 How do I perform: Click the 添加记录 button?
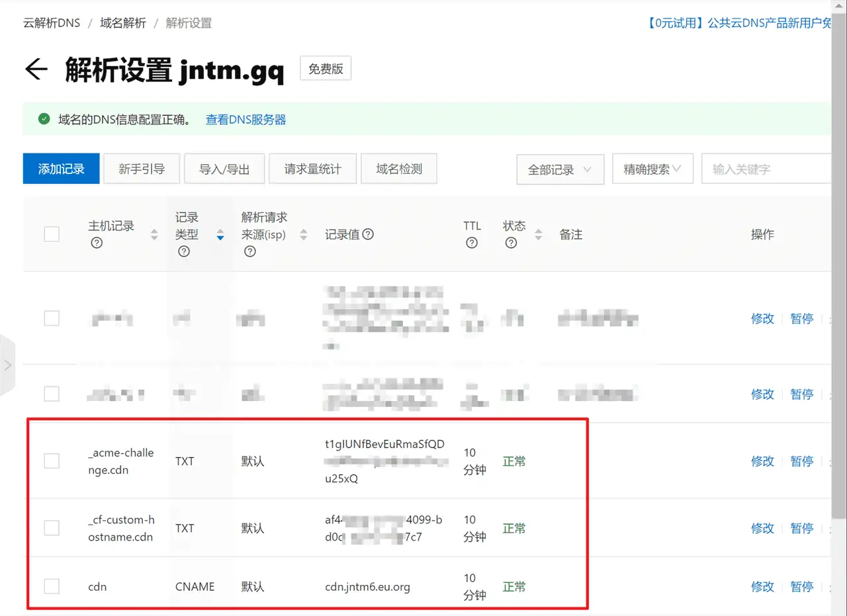pos(61,169)
